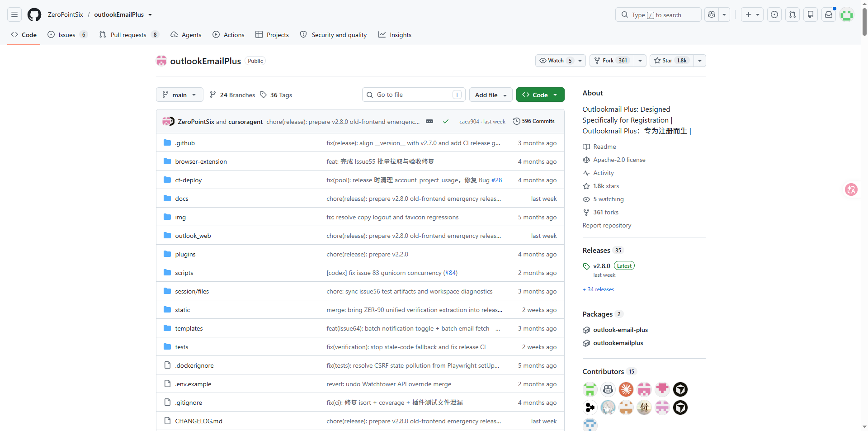Viewport: 868px width, 431px height.
Task: Click the ZeroPointSix author avatar in commit bar
Action: click(x=166, y=121)
